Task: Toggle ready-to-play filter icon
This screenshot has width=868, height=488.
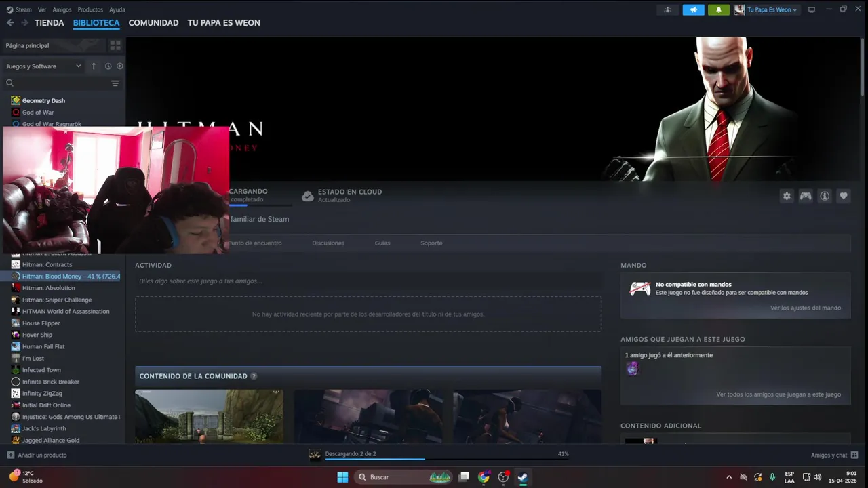Action: pyautogui.click(x=120, y=66)
